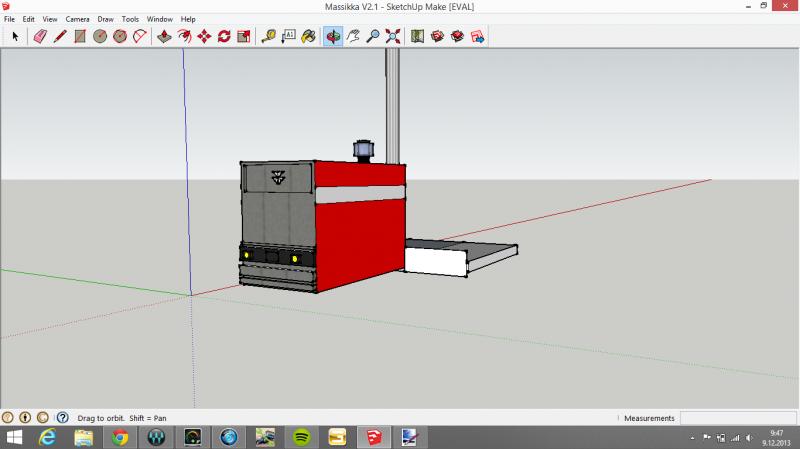
Task: Select the Tape Measure tool
Action: pyautogui.click(x=268, y=36)
